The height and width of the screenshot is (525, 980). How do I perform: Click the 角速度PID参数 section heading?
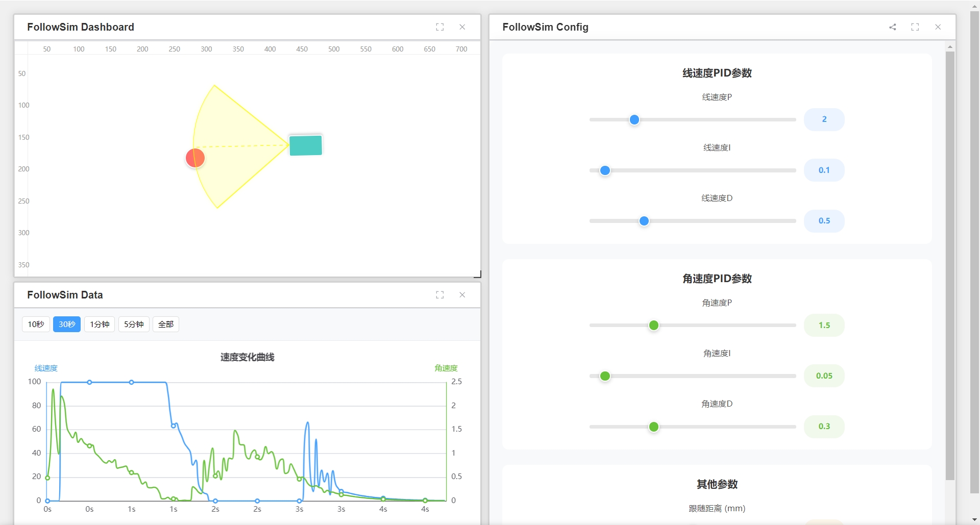tap(717, 279)
